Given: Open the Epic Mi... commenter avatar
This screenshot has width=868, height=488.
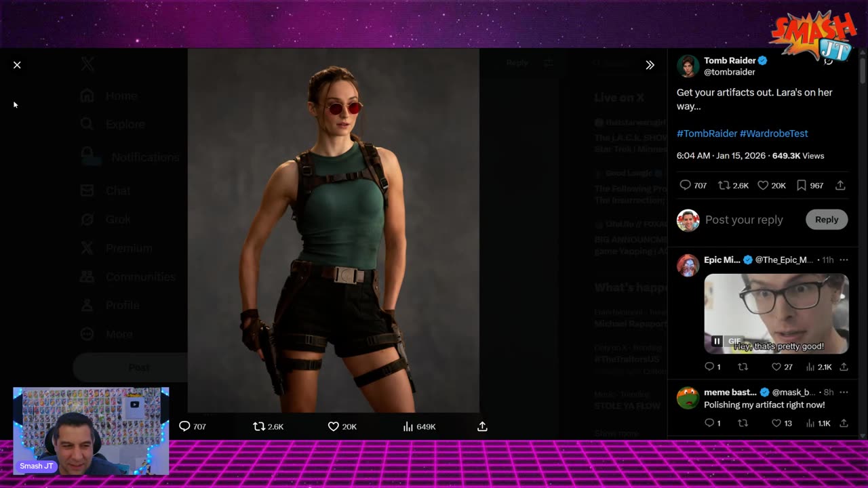Looking at the screenshot, I should [x=688, y=265].
